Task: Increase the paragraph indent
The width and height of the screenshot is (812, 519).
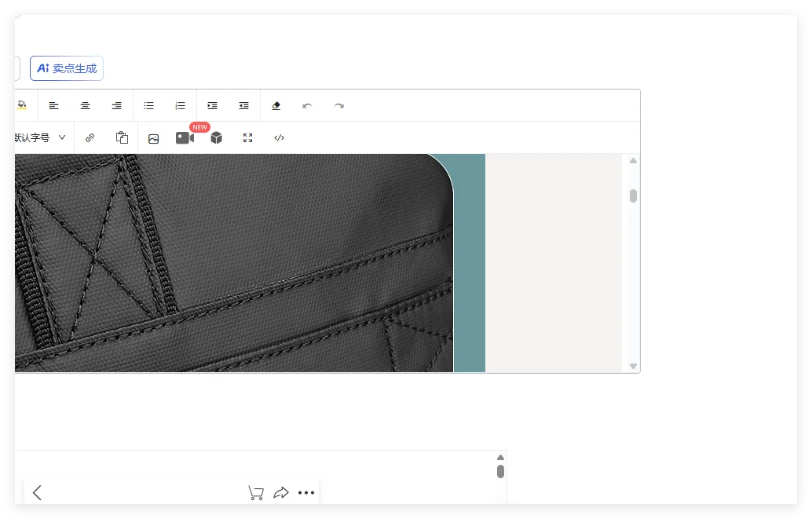Action: pos(212,106)
